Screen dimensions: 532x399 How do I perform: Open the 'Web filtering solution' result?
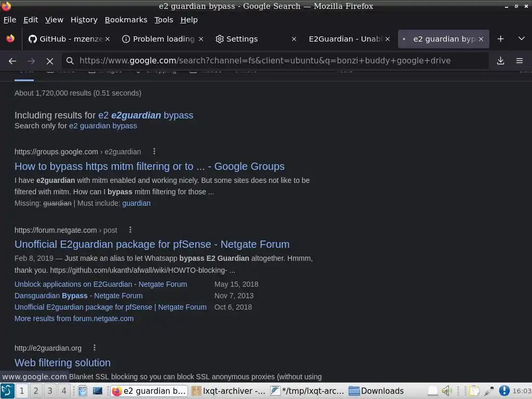(x=62, y=363)
